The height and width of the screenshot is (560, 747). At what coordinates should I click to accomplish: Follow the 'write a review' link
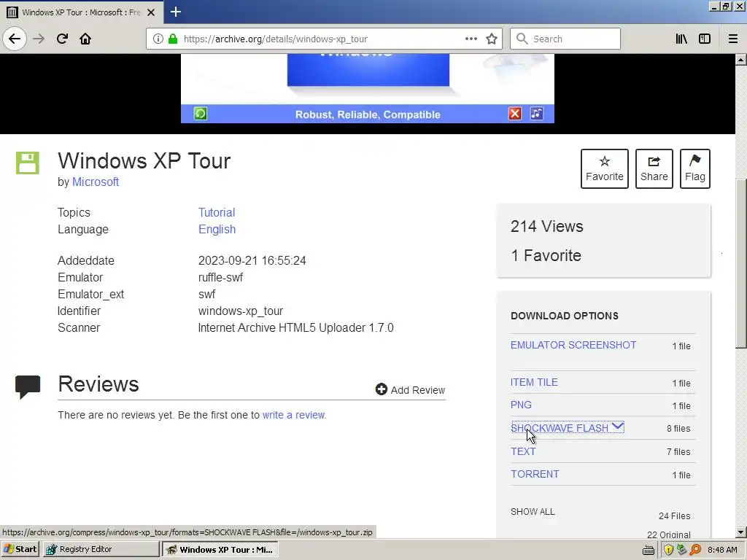point(293,415)
